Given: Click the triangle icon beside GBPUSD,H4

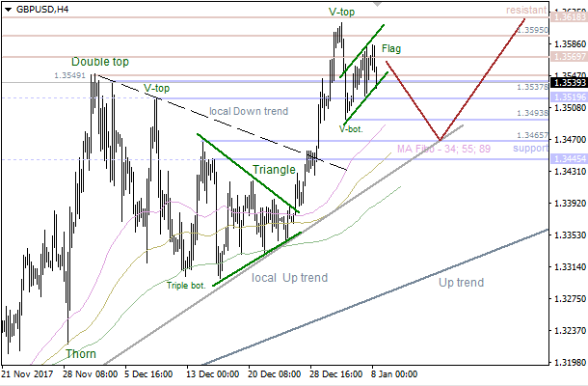Looking at the screenshot, I should point(9,9).
